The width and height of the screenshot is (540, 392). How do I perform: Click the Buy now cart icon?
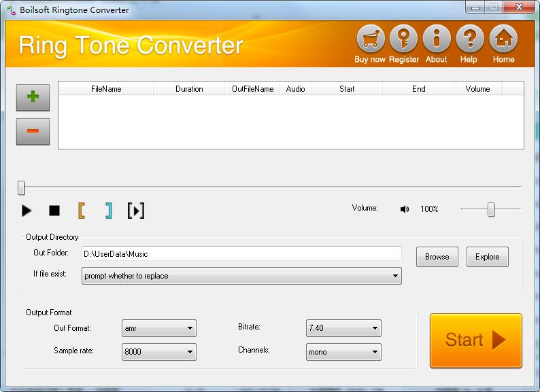click(370, 39)
